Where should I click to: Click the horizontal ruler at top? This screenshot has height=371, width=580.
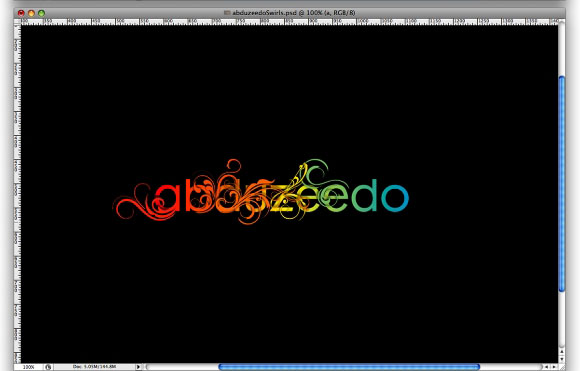[289, 22]
